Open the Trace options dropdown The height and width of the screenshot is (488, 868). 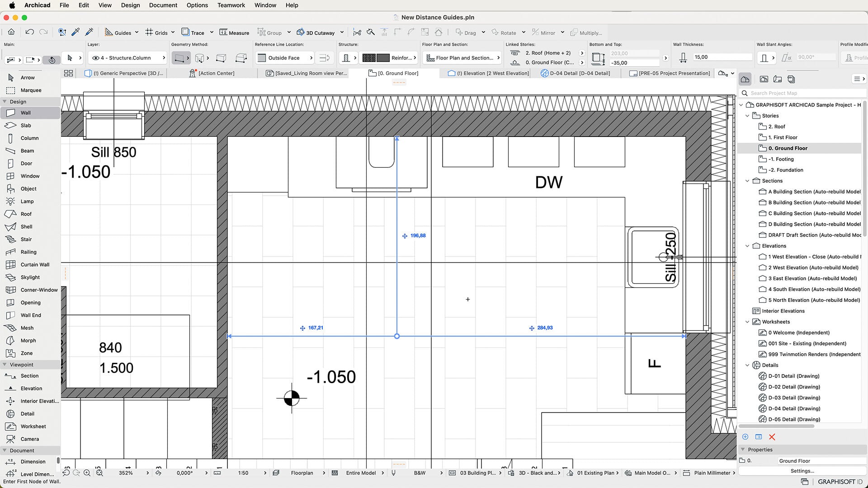click(x=212, y=33)
